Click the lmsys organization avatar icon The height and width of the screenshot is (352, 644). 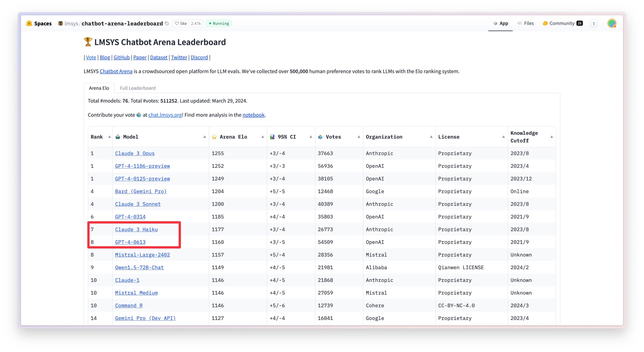pyautogui.click(x=60, y=23)
